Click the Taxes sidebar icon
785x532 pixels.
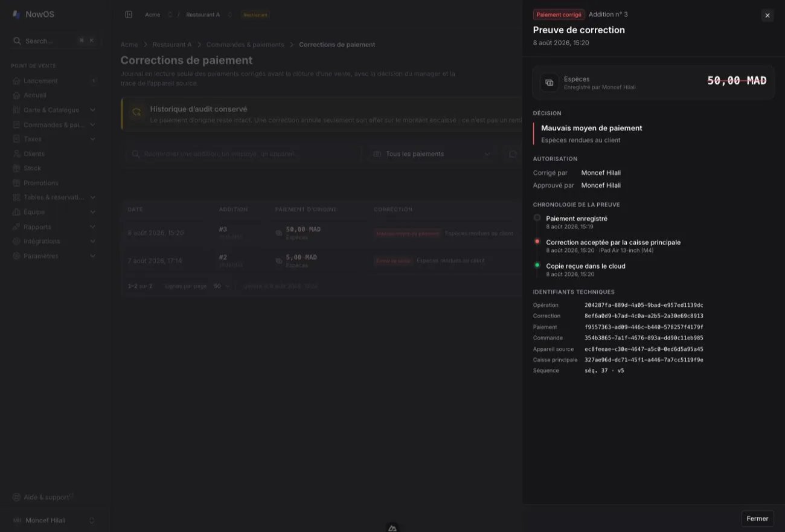(x=17, y=139)
